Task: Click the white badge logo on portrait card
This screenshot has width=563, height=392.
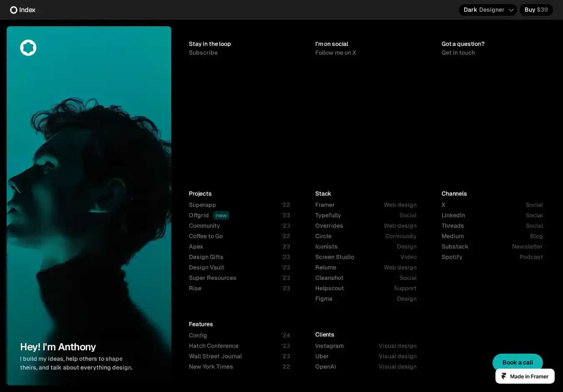Action: click(28, 48)
